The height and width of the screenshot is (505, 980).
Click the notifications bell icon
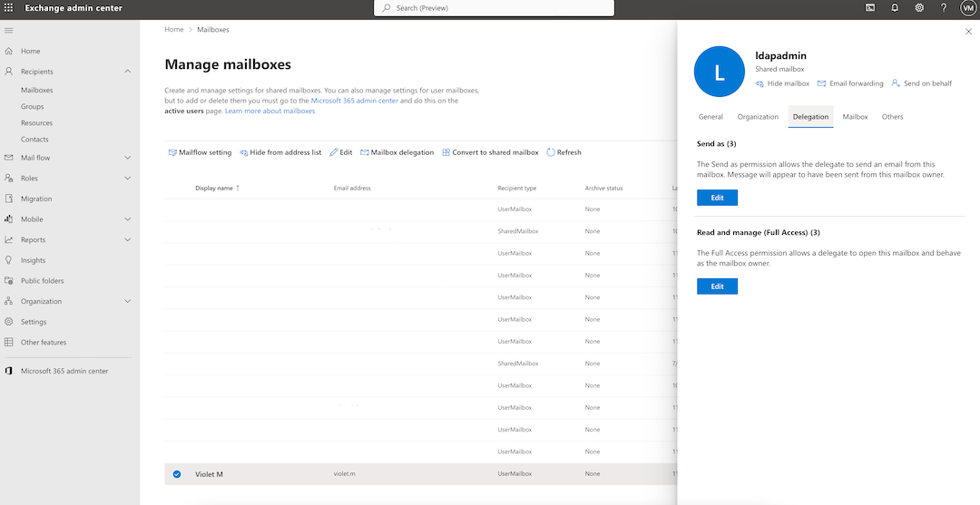[x=895, y=8]
